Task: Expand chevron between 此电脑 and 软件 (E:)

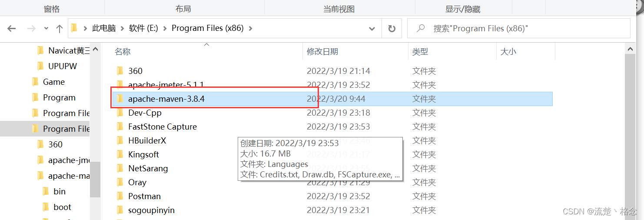Action: coord(123,28)
